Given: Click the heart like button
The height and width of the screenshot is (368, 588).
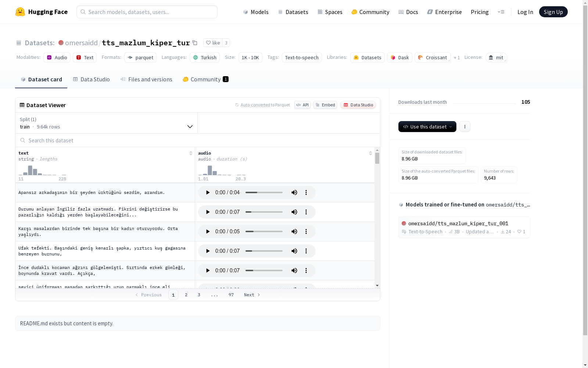Looking at the screenshot, I should coord(213,43).
